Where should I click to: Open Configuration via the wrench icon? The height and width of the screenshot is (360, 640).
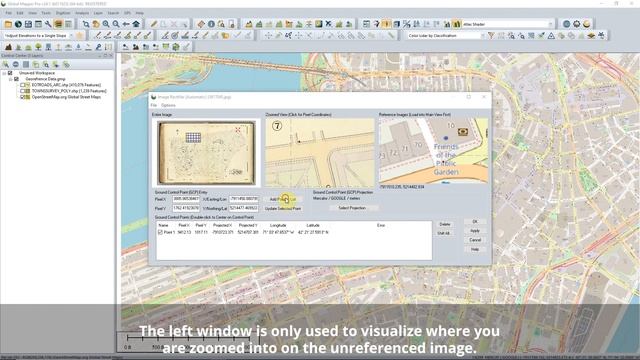(x=48, y=24)
